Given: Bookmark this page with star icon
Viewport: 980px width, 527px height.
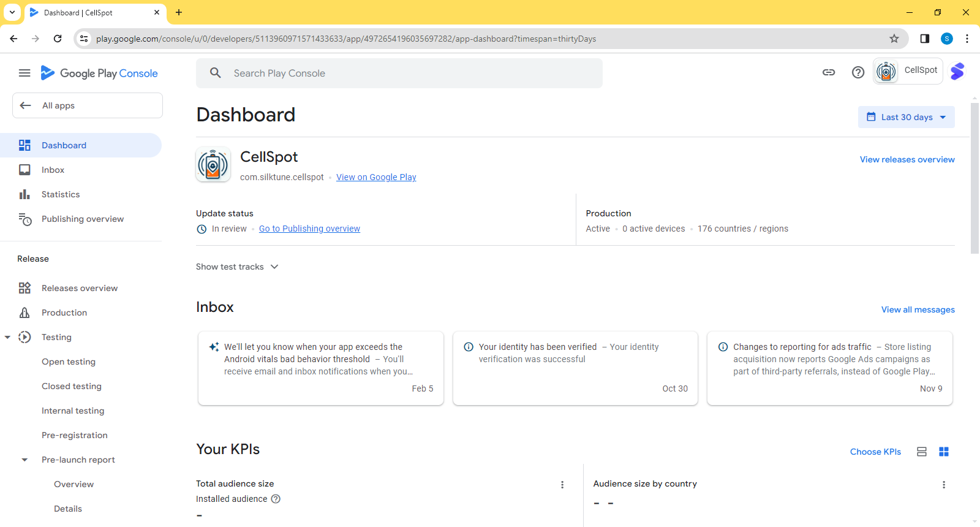Looking at the screenshot, I should 894,39.
